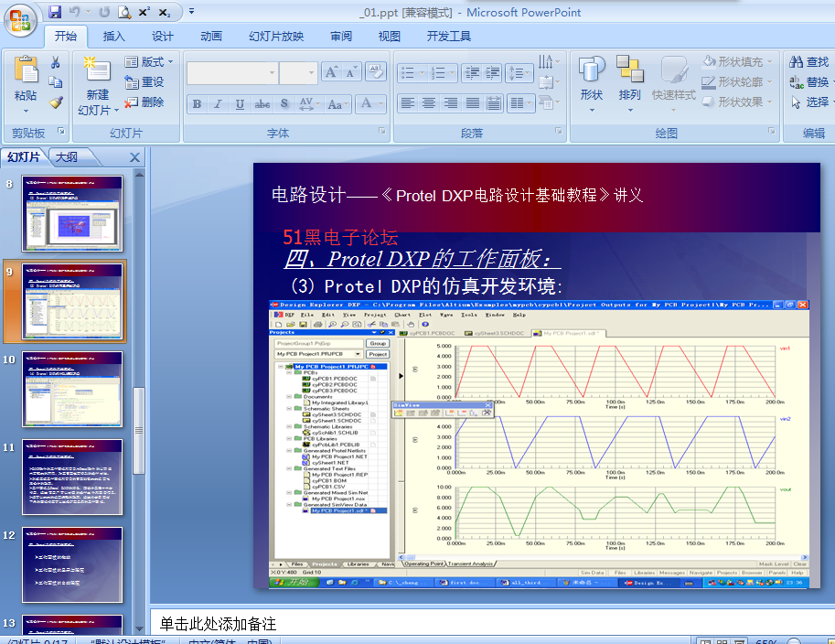This screenshot has width=835, height=644.
Task: Switch to the 动画 ribbon tab
Action: (x=211, y=37)
